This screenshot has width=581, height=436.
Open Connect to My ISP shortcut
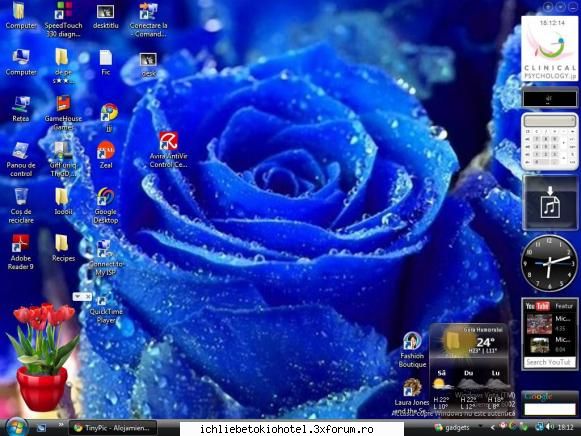coord(106,258)
